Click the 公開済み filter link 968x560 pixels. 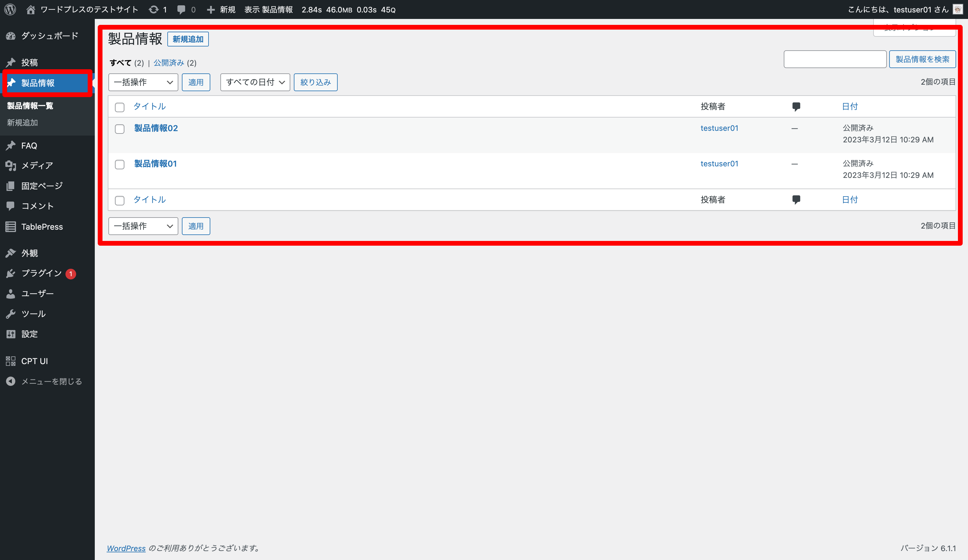click(169, 62)
